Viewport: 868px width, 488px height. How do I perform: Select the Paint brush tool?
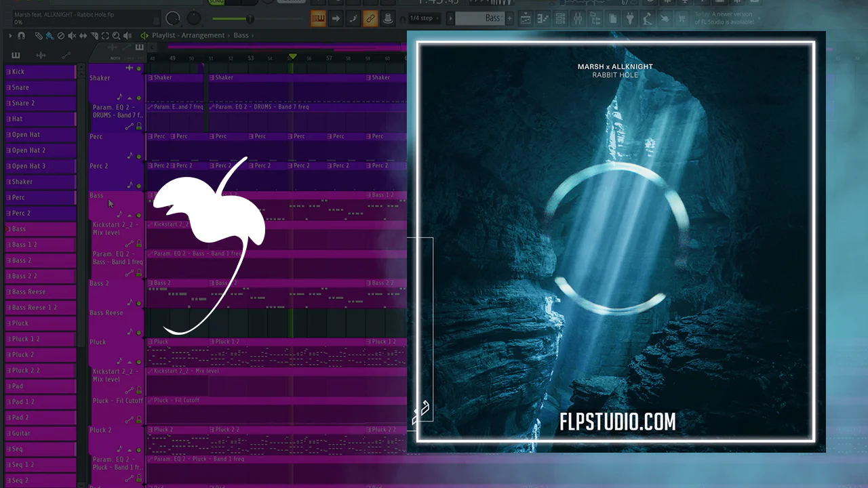[x=50, y=35]
